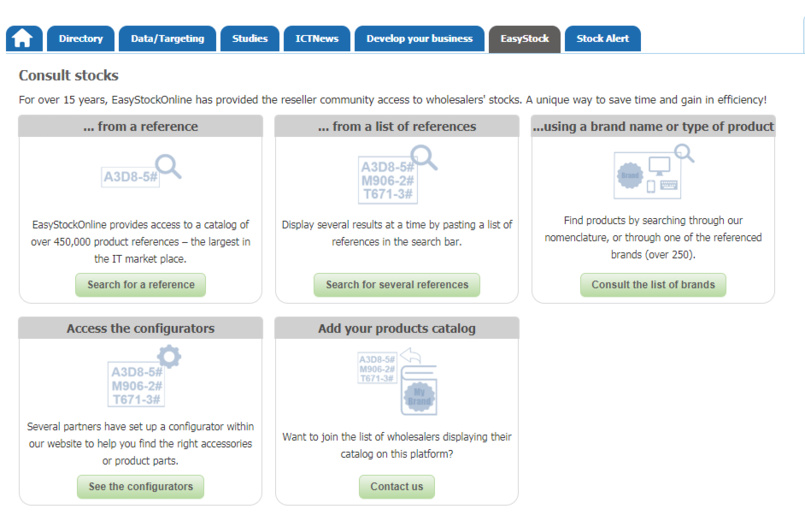Image resolution: width=805 pixels, height=515 pixels.
Task: Click the 'Display several results' description text
Action: (397, 233)
